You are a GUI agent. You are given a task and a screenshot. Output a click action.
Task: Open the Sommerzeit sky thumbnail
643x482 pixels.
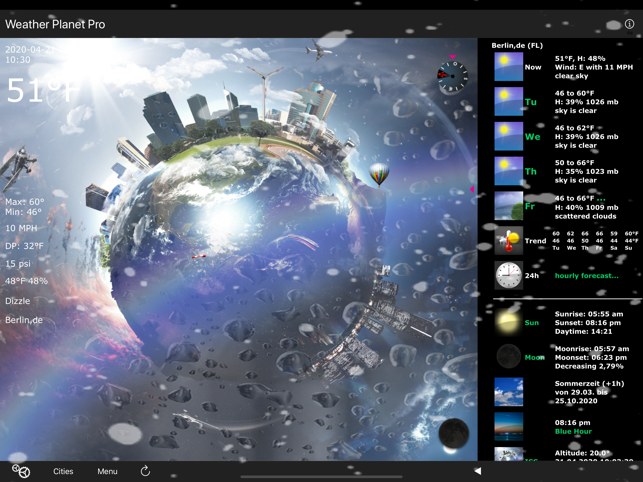[x=508, y=392]
